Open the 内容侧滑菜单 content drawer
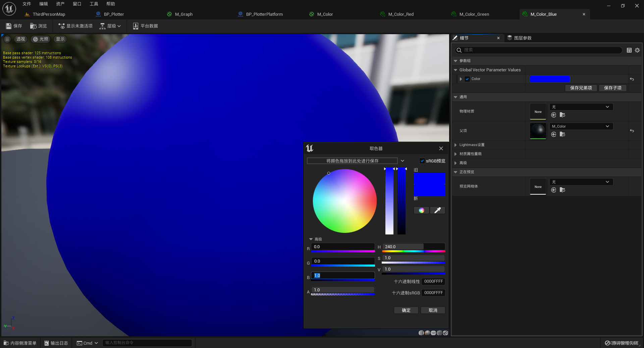This screenshot has width=644, height=348. (x=20, y=343)
